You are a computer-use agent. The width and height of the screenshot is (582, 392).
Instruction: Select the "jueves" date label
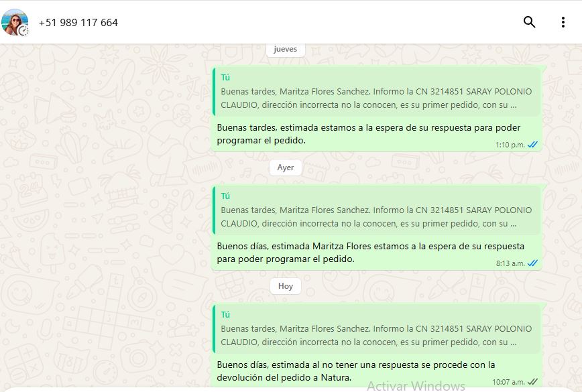285,49
